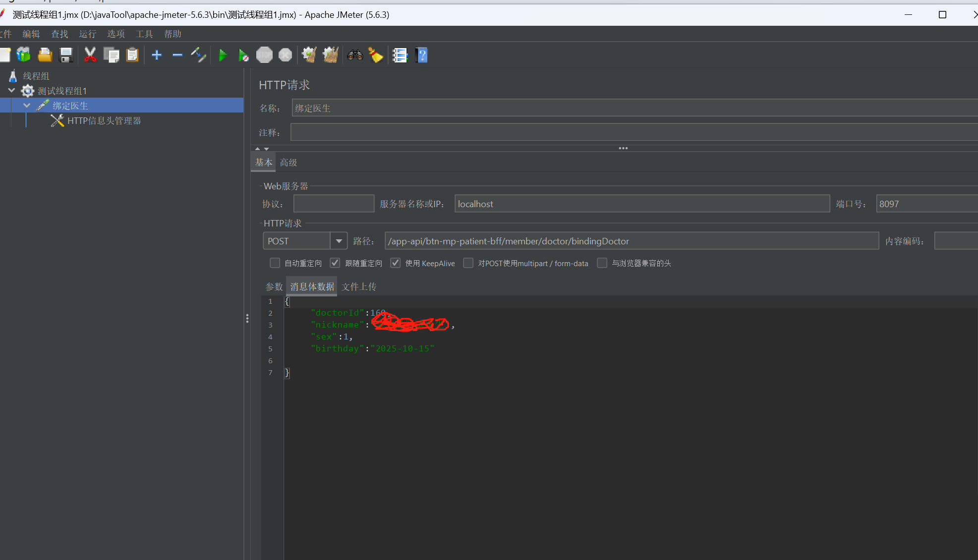The height and width of the screenshot is (560, 978).
Task: Open the POST method dropdown
Action: [339, 241]
